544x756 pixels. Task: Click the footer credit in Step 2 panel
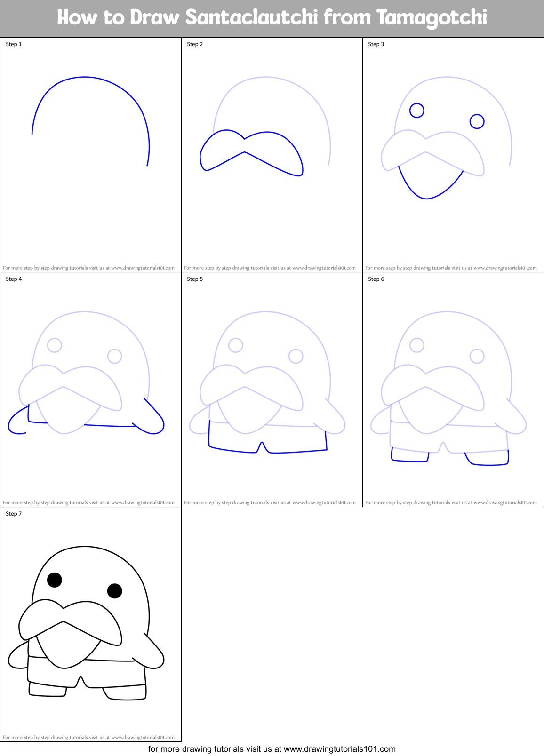270,268
